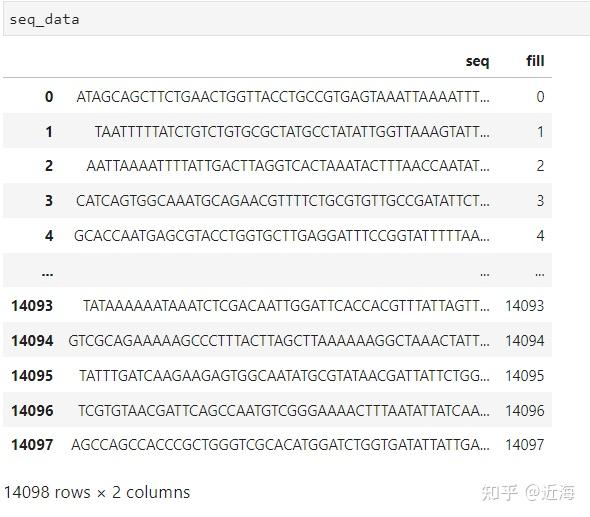
Task: Click the sequence starting with GCACCAATGAGCG
Action: point(282,236)
